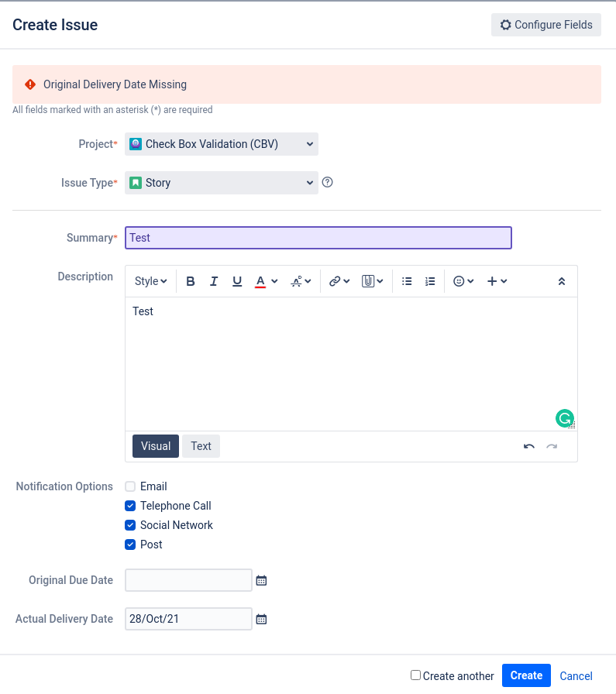Expand the Style dropdown in editor
This screenshot has width=616, height=694.
(x=150, y=281)
